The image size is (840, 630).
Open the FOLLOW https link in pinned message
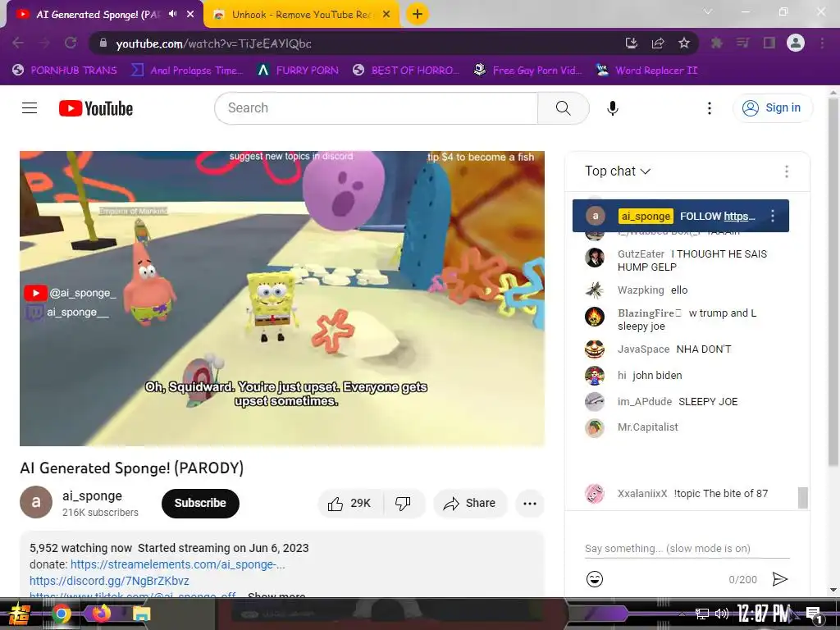point(739,216)
